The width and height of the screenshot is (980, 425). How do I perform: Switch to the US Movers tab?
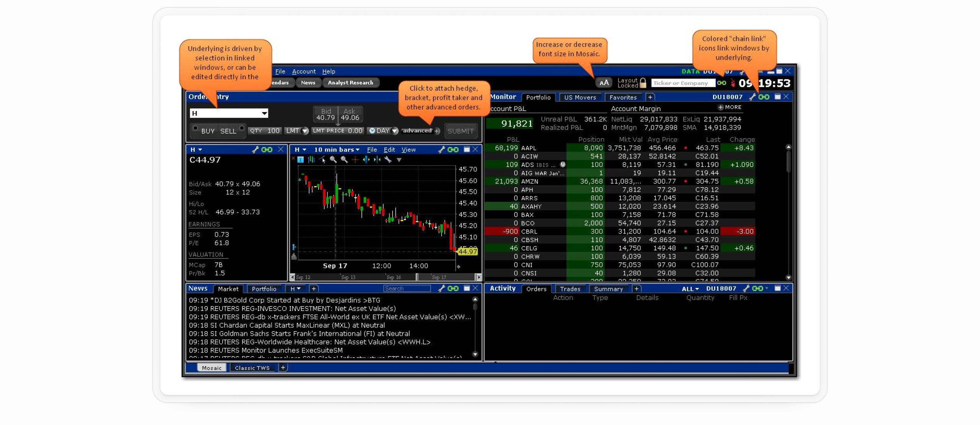tap(580, 98)
